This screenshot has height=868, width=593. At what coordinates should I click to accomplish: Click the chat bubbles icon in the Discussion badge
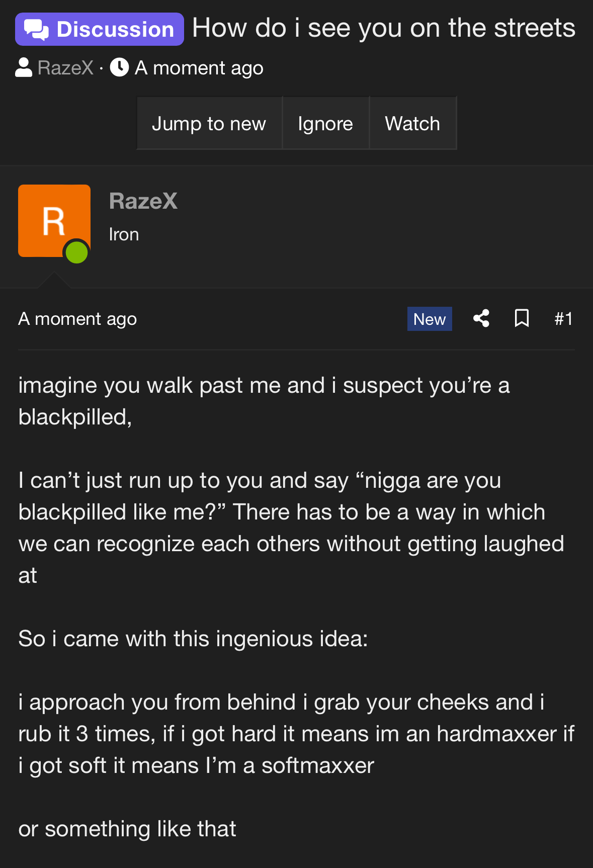(36, 30)
